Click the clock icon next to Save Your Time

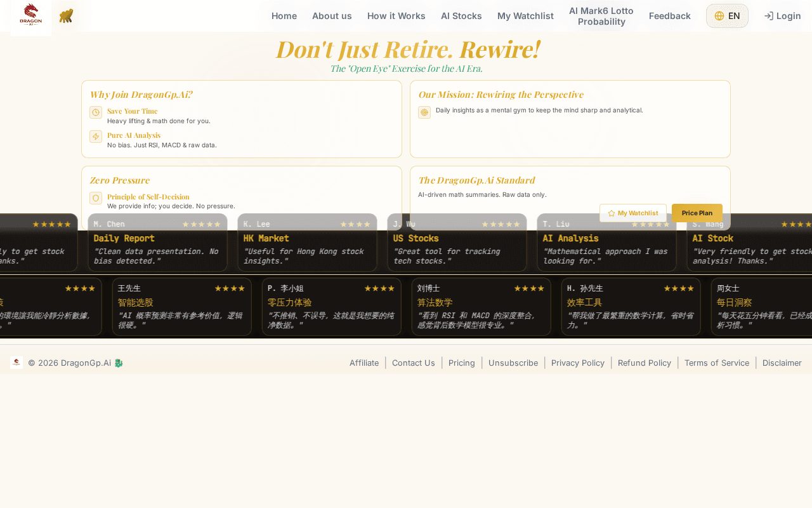click(96, 112)
